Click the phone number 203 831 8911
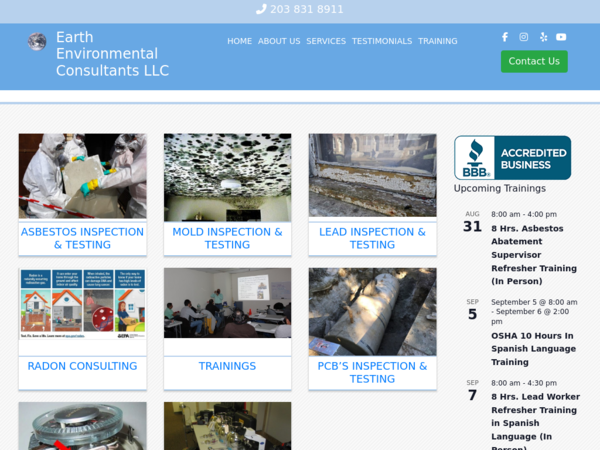 point(307,9)
